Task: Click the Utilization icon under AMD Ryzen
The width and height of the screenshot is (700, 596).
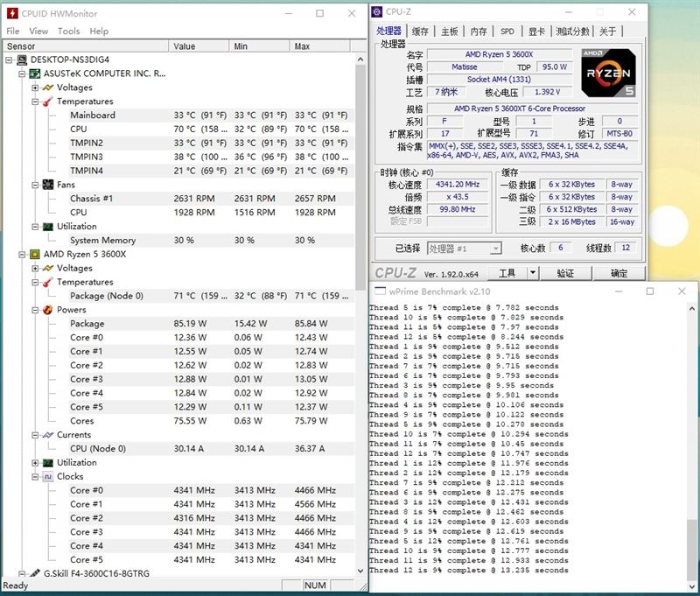Action: pos(48,462)
